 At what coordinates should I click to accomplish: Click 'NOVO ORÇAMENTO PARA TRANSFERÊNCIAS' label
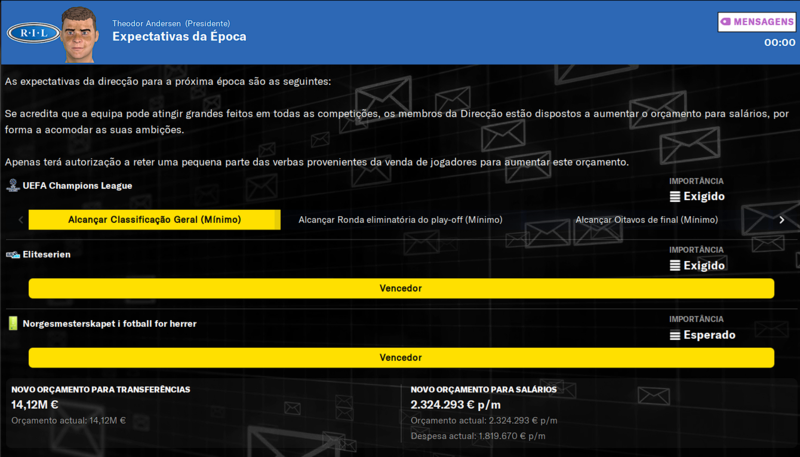(x=101, y=390)
